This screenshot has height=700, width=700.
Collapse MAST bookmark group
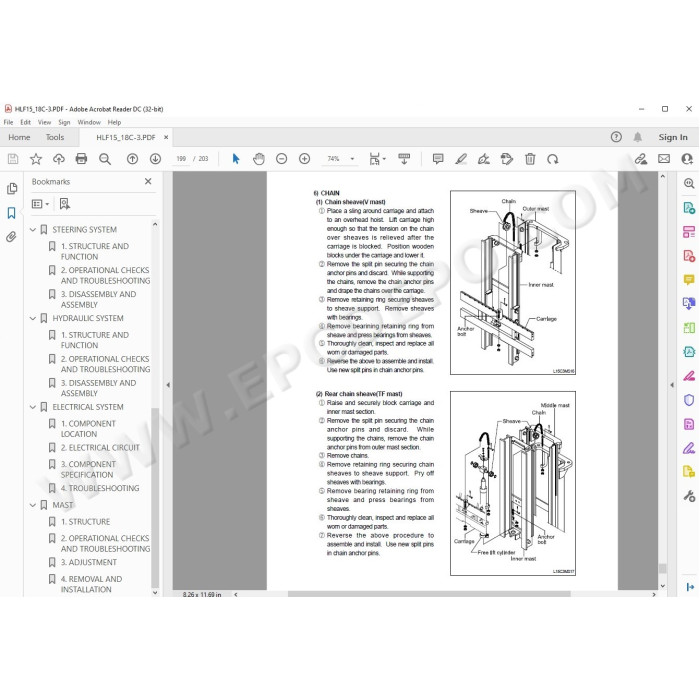click(x=33, y=505)
